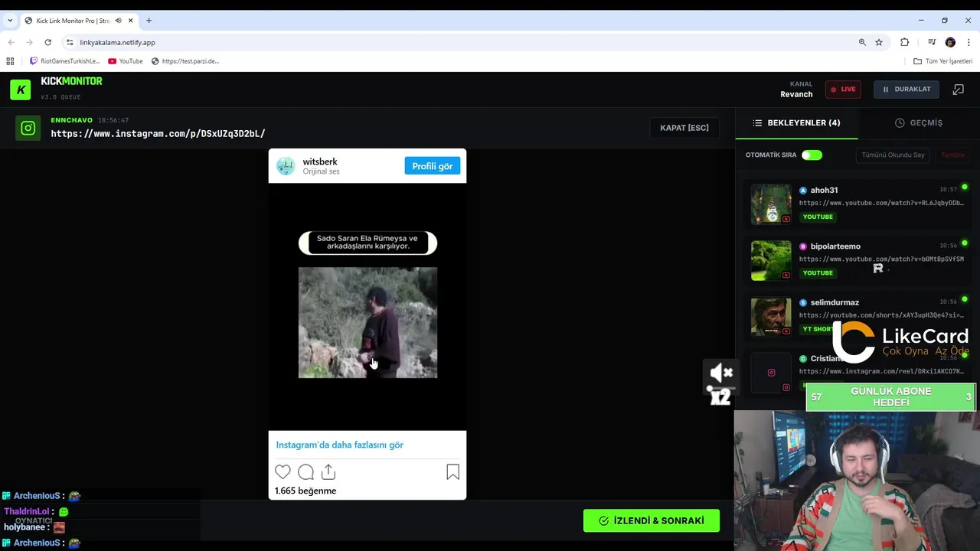Open the bipolarteemo queue thumbnail
This screenshot has width=980, height=551.
[771, 261]
